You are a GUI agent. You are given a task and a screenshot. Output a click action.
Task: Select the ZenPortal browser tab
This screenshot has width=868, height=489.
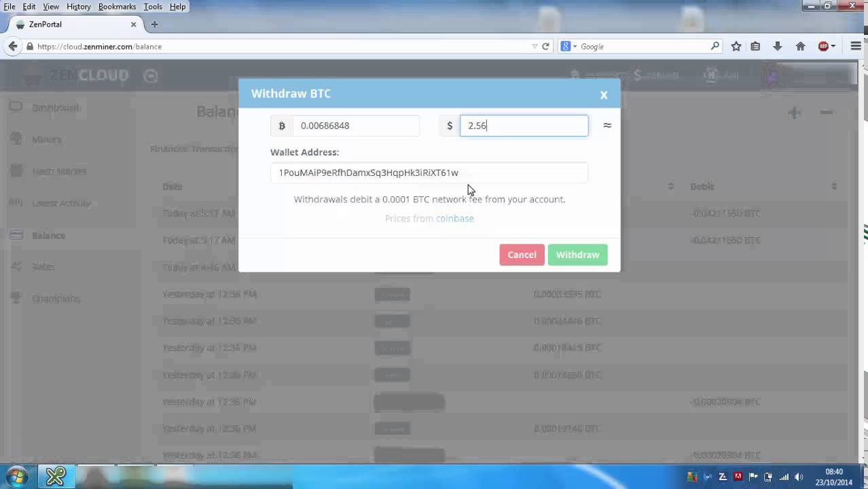point(75,24)
